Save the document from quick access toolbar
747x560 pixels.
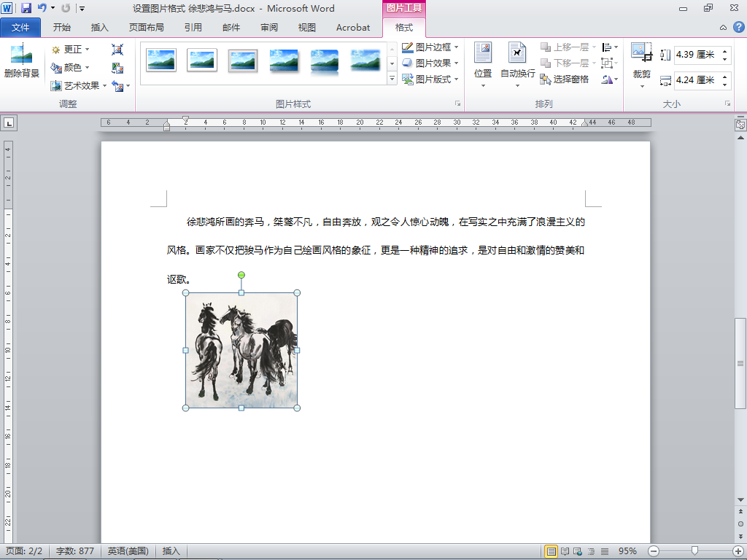tap(26, 8)
